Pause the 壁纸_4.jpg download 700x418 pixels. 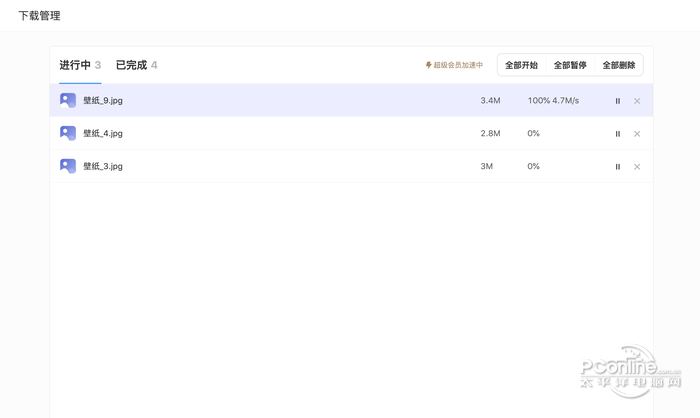click(617, 134)
